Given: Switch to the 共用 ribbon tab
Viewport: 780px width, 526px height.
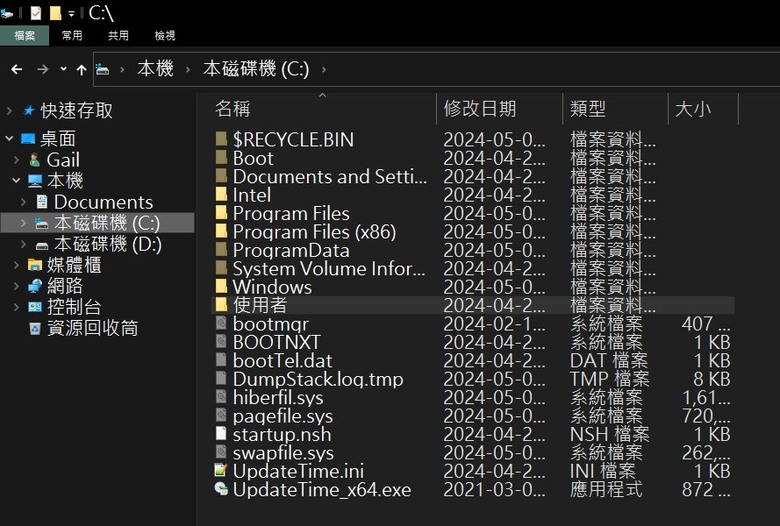Looking at the screenshot, I should [118, 35].
